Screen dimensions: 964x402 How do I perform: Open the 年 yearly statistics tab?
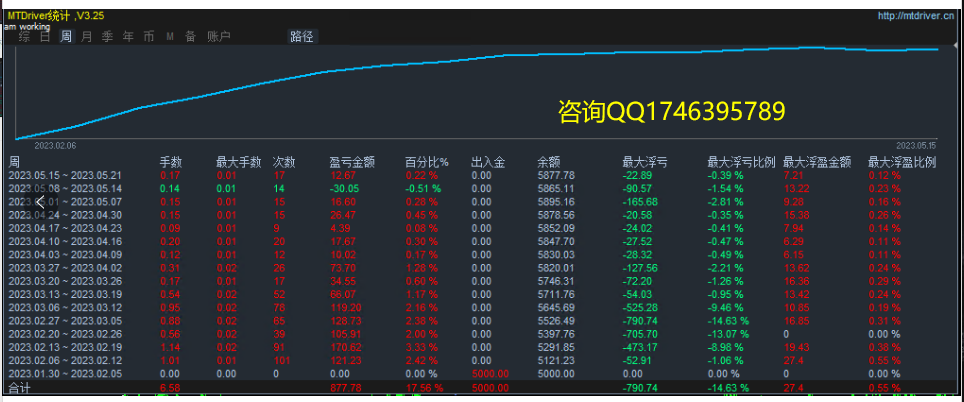click(128, 37)
